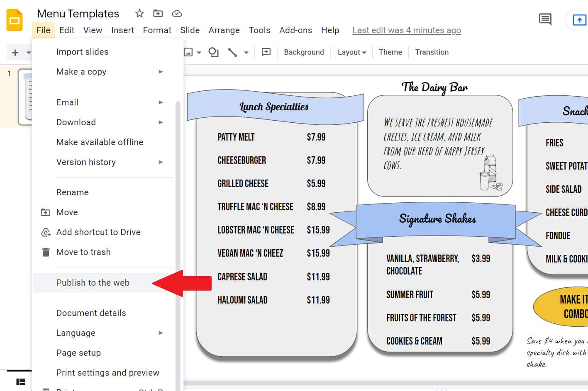The image size is (588, 391).
Task: Click the SUMMER FRUIT shake text
Action: (x=410, y=295)
